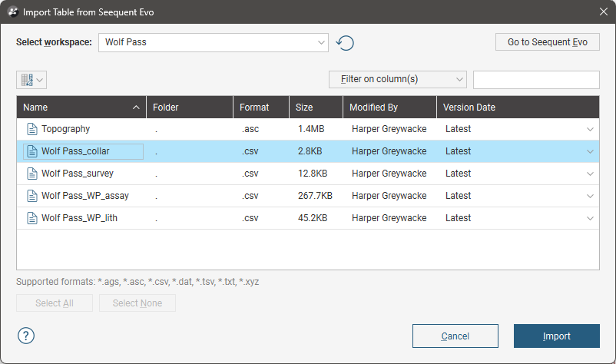Expand the Wolf Pass_WP_lith version dropdown
The image size is (616, 364).
click(590, 219)
